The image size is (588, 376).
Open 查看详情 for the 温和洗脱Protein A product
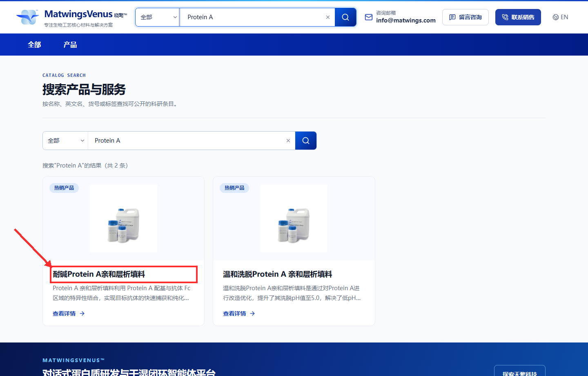(x=239, y=313)
